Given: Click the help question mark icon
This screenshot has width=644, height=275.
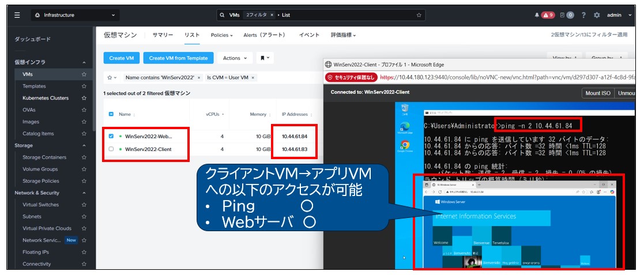Looking at the screenshot, I should (x=584, y=15).
